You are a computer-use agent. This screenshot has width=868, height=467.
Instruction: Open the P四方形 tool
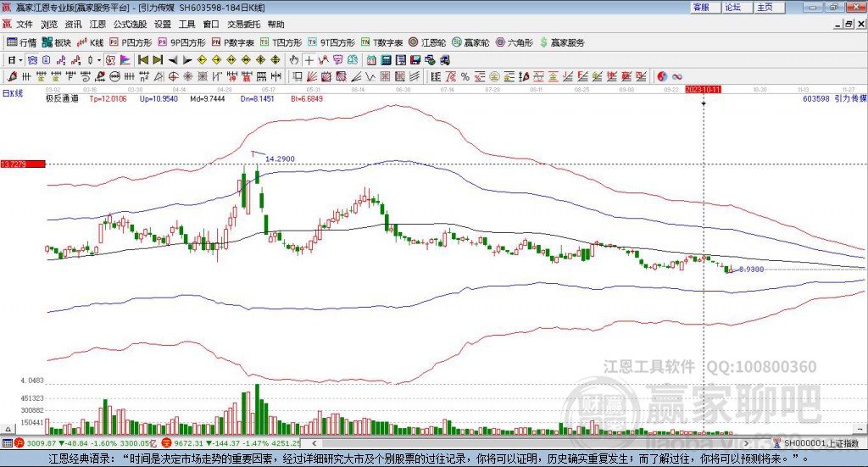click(x=131, y=42)
